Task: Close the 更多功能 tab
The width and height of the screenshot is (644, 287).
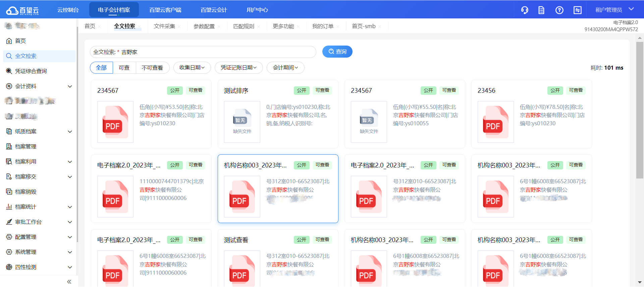Action: click(x=298, y=27)
